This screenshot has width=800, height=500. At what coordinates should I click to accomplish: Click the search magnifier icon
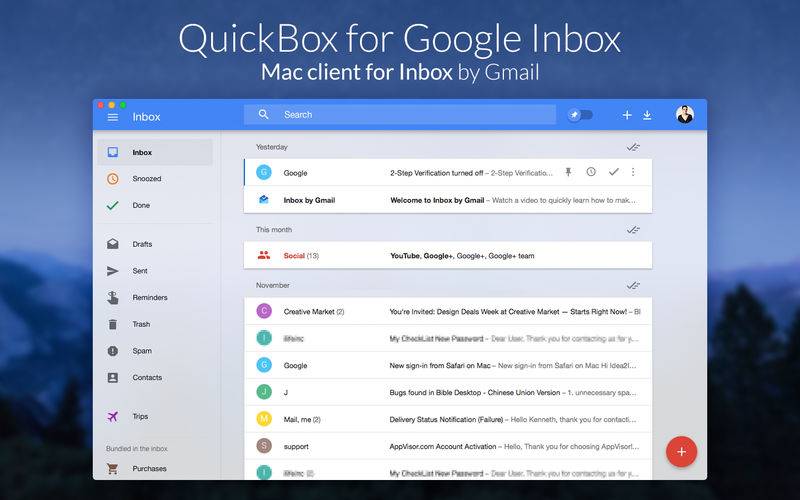(263, 114)
